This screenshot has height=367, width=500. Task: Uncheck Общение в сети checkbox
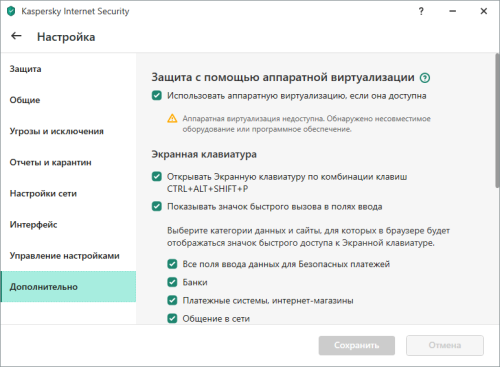[x=172, y=319]
